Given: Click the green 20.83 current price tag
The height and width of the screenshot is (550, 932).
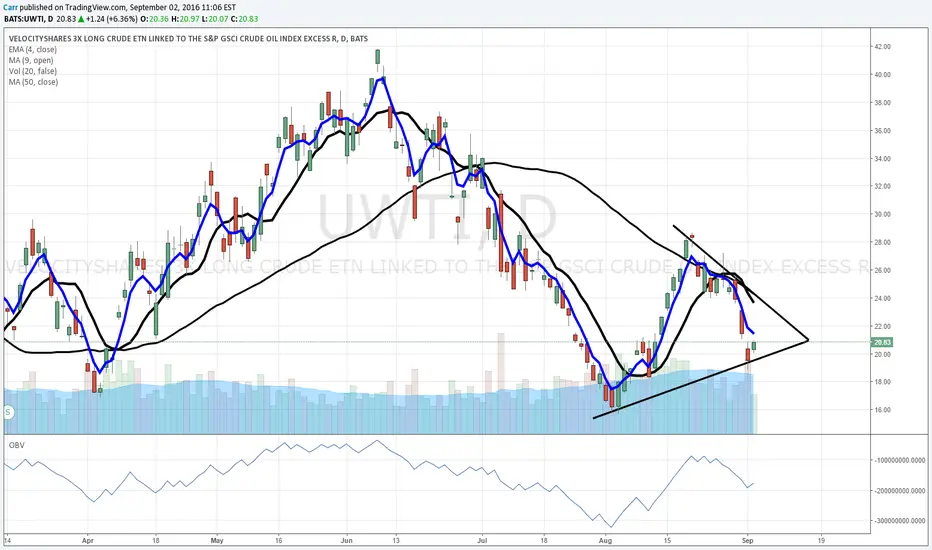Looking at the screenshot, I should click(882, 342).
